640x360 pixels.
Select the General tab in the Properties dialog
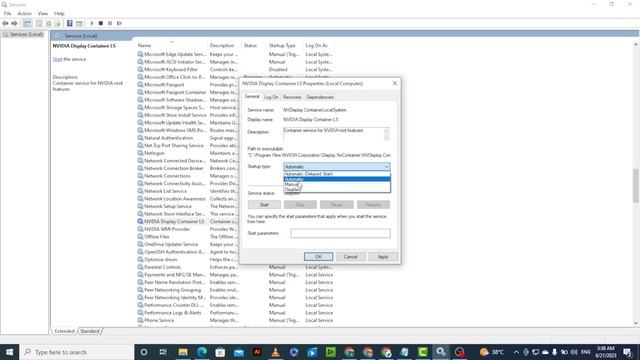tap(252, 97)
